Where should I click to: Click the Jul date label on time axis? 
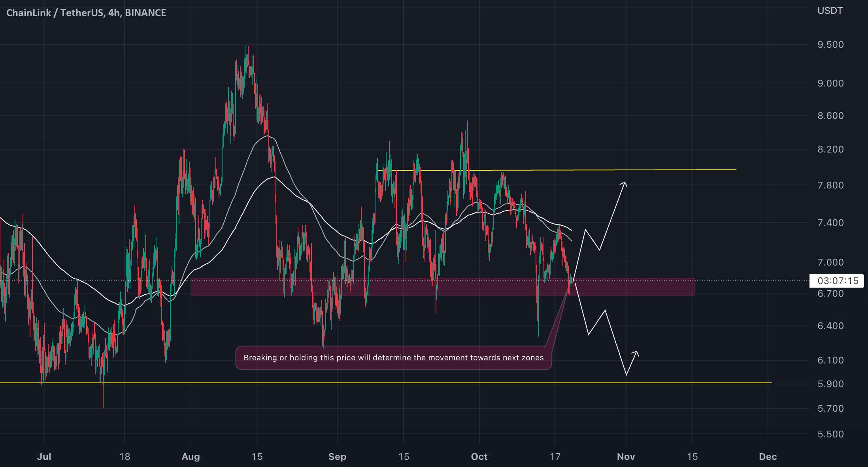click(x=44, y=457)
